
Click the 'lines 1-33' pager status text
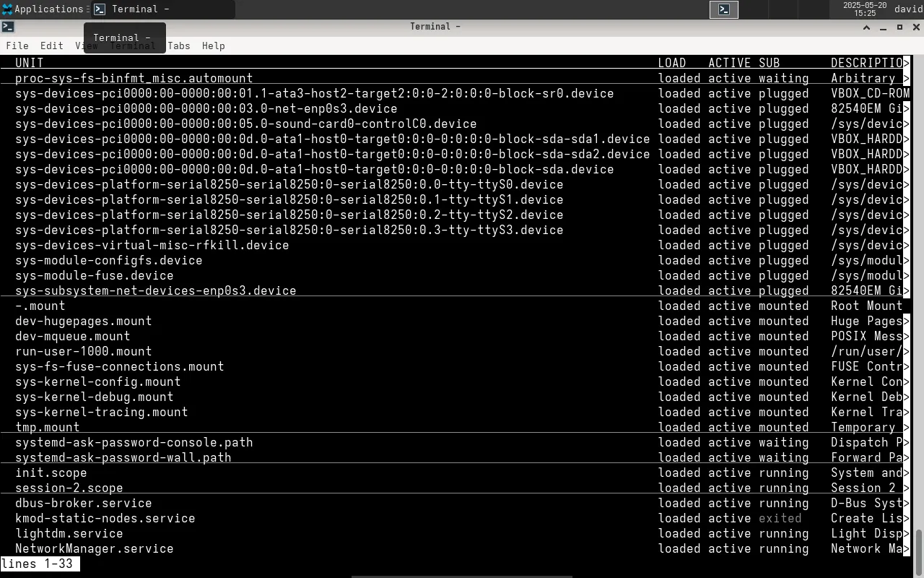[38, 564]
